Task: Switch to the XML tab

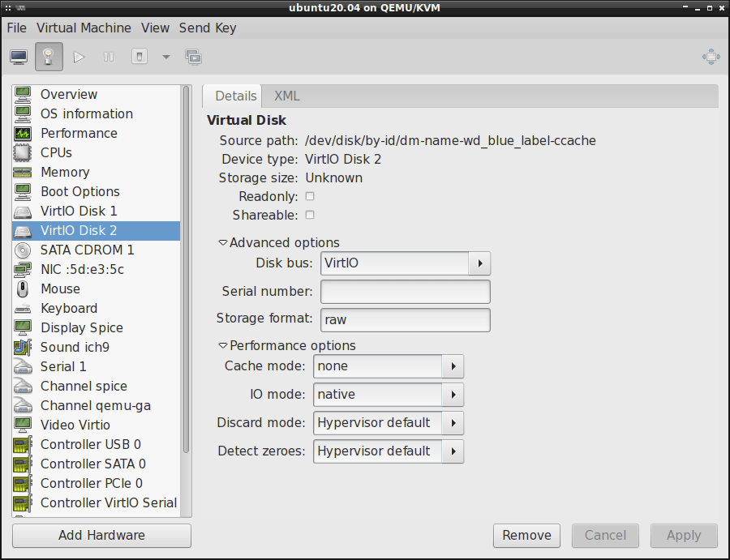Action: click(286, 96)
